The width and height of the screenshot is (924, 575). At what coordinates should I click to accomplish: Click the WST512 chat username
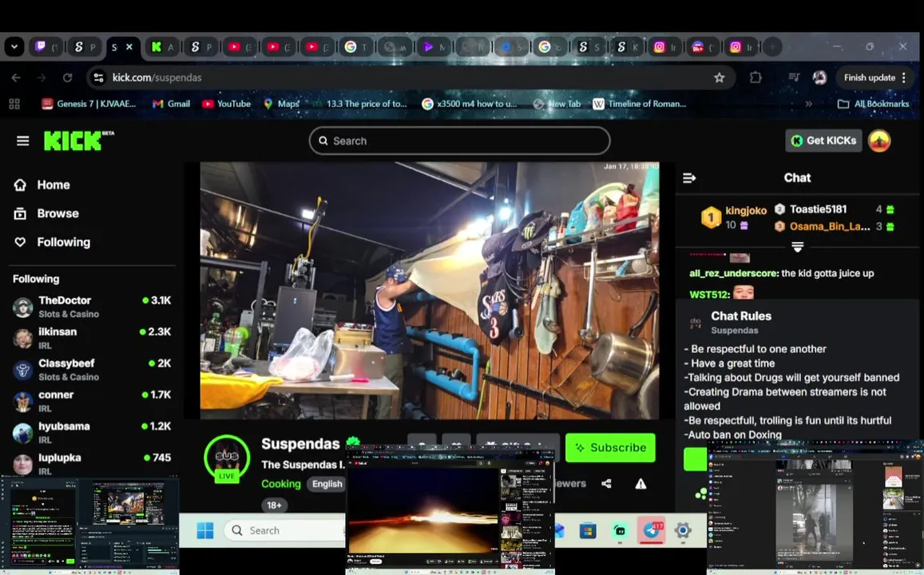tap(709, 294)
